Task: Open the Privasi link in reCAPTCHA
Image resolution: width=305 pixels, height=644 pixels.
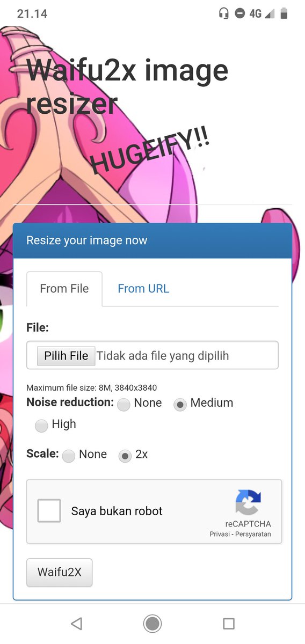Action: point(219,534)
